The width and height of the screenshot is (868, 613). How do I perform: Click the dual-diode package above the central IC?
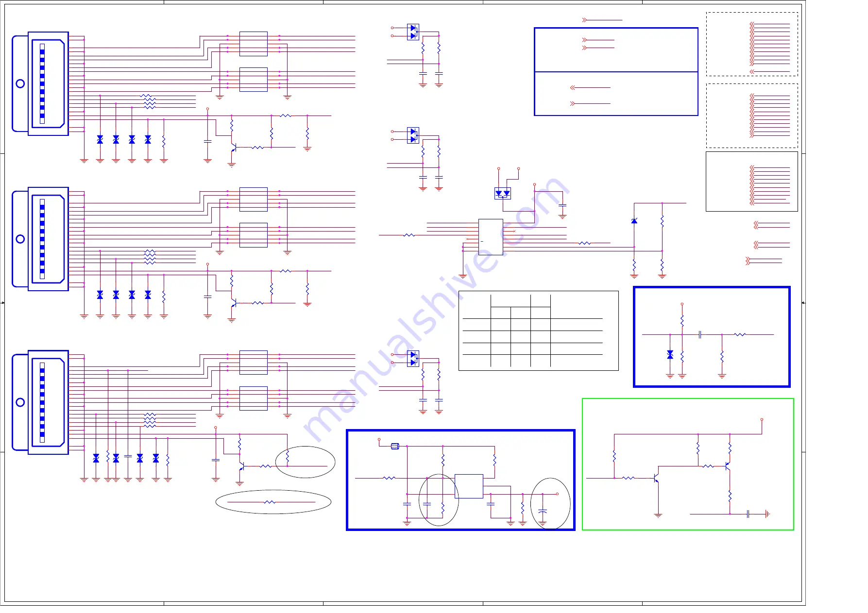[503, 193]
